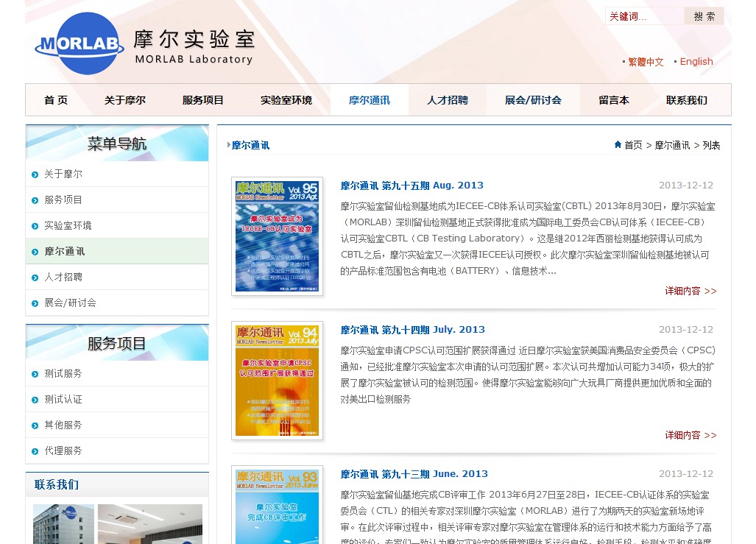Select the home icon in the breadcrumb
The image size is (756, 544).
pos(618,145)
